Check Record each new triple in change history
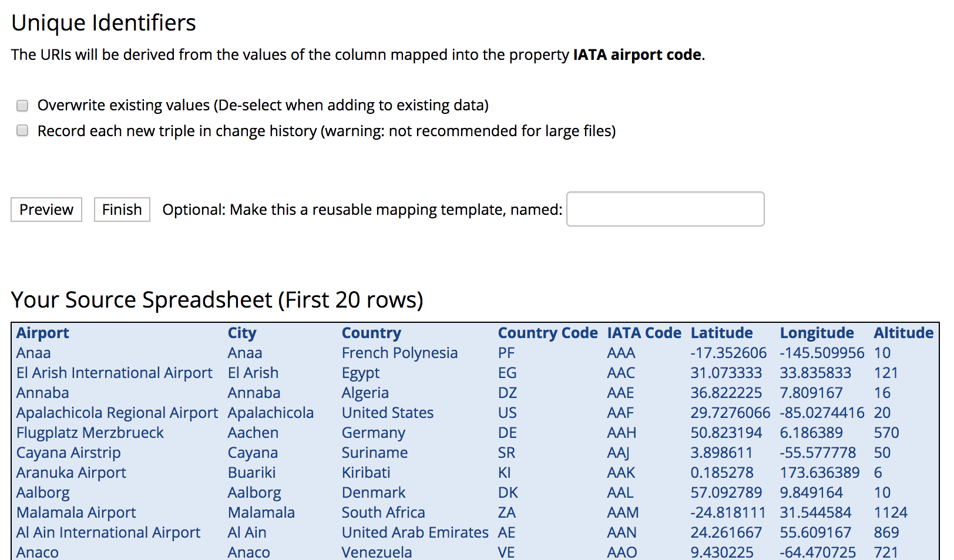The height and width of the screenshot is (560, 954). 22,130
